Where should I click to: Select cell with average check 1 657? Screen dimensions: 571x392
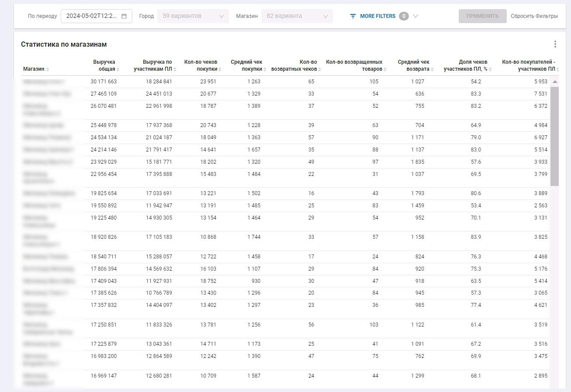[x=254, y=150]
